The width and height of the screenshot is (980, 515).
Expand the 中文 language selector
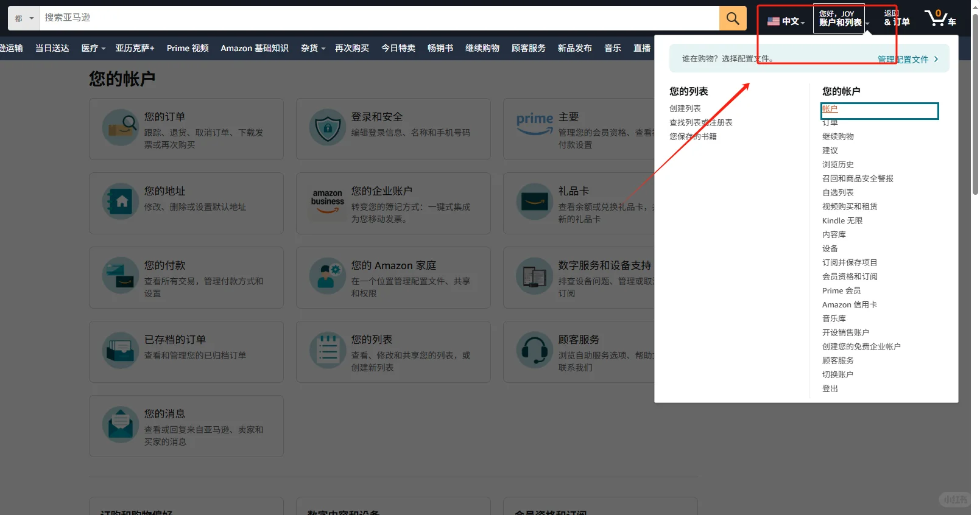(x=786, y=21)
